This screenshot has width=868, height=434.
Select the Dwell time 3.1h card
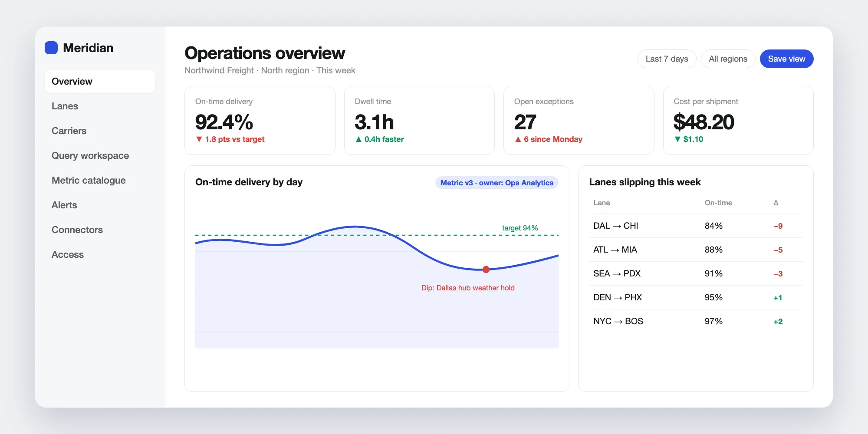[x=419, y=120]
